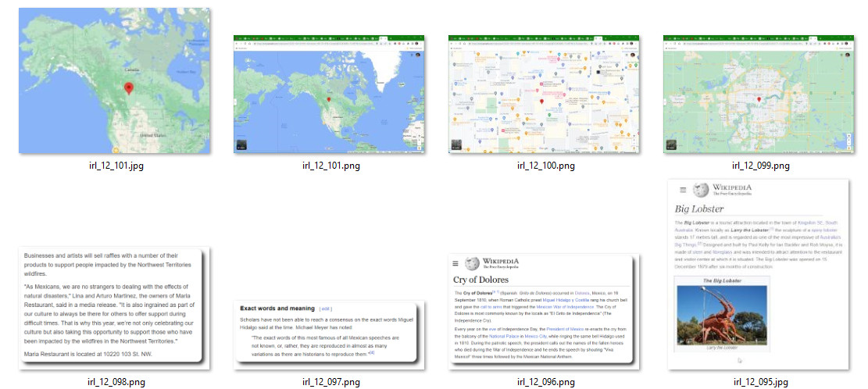
Task: Click the lobster photo inside the irl_12_095.jpg preview
Action: tap(720, 312)
